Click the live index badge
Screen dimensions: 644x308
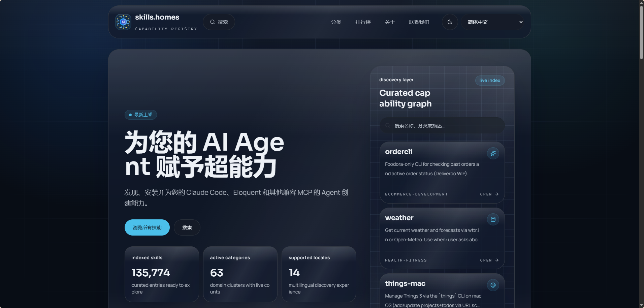(490, 80)
